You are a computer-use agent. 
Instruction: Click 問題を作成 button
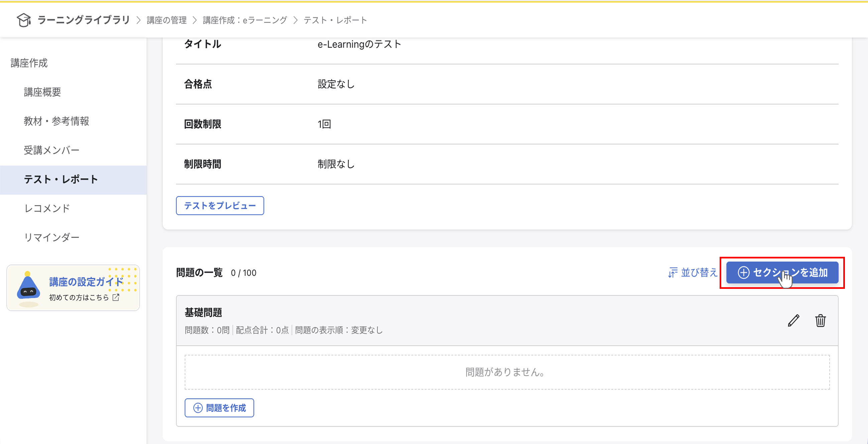(x=219, y=408)
